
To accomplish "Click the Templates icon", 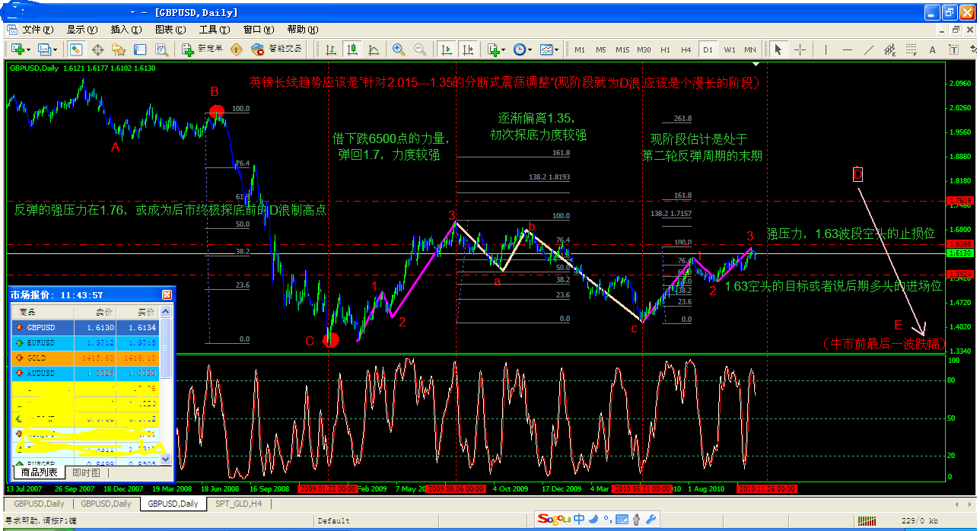I will click(x=546, y=49).
